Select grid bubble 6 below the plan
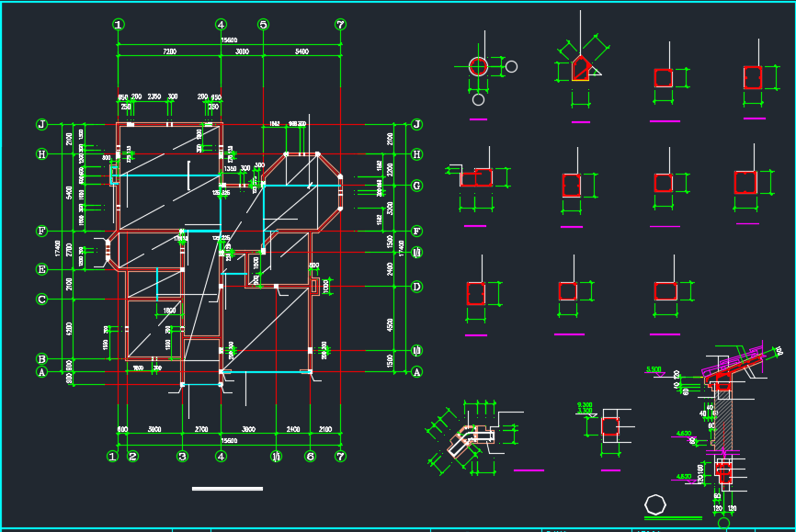The image size is (796, 532). pyautogui.click(x=310, y=457)
